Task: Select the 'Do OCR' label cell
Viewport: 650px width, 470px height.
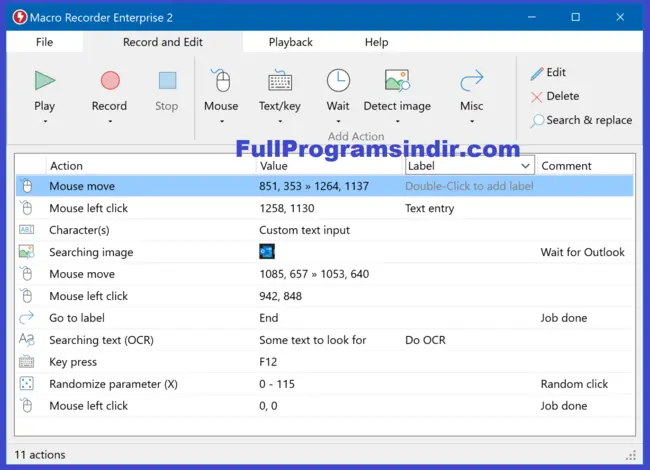Action: [x=425, y=340]
